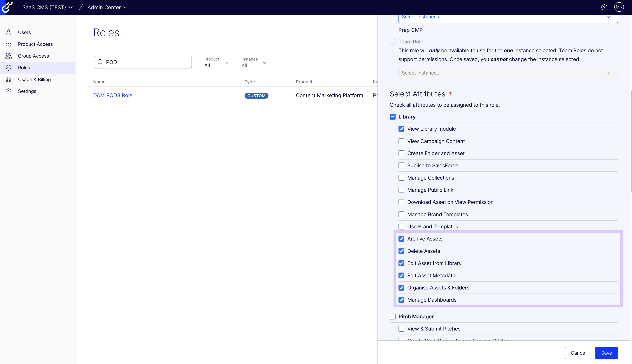The width and height of the screenshot is (632, 364).
Task: Open the MK user avatar menu
Action: [619, 7]
